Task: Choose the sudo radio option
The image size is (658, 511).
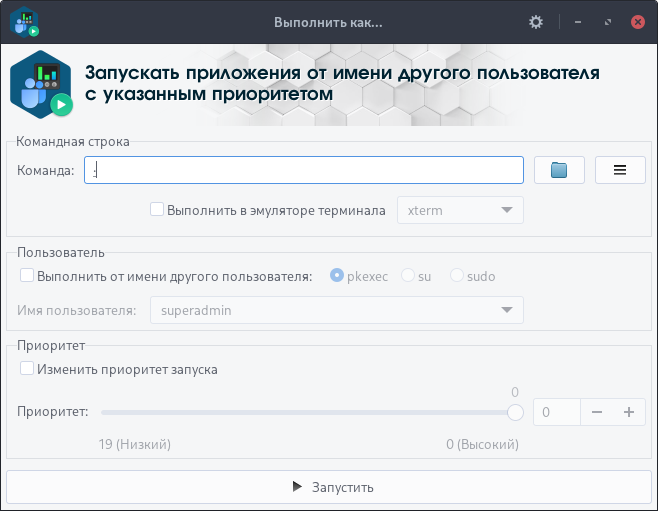Action: tap(457, 276)
